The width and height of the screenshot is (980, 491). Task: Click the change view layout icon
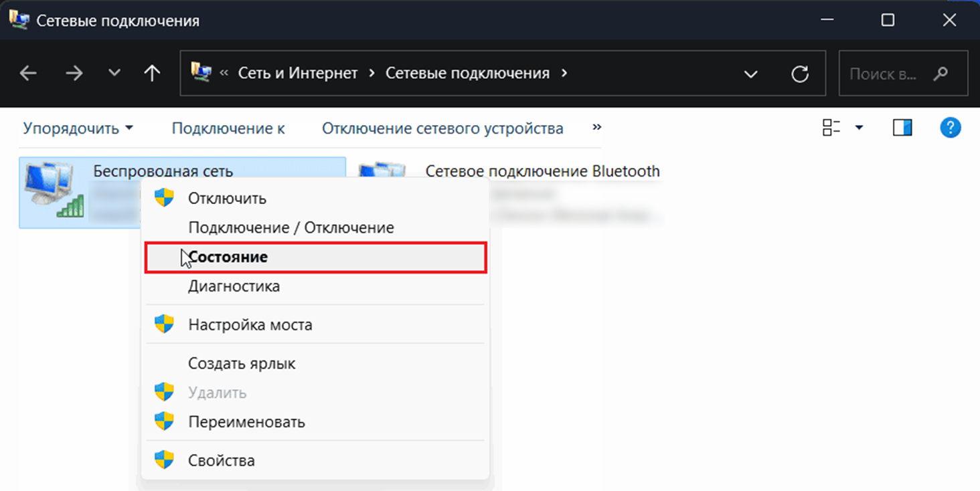click(x=831, y=128)
